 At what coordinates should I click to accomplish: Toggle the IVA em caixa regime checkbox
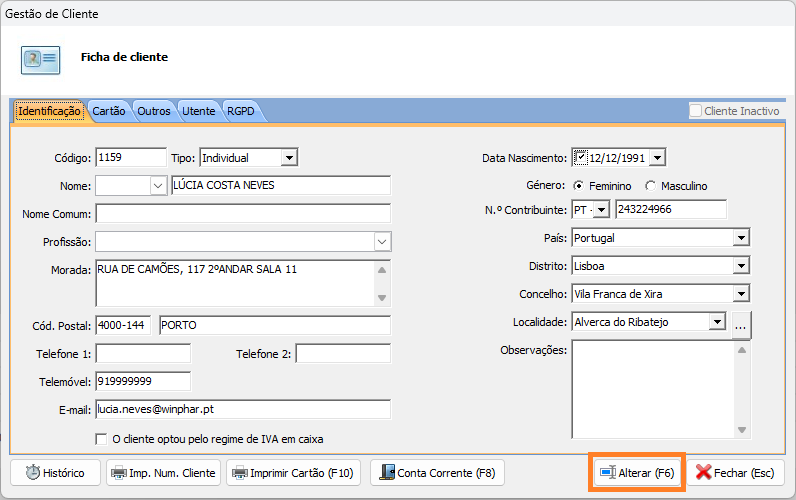coord(101,439)
